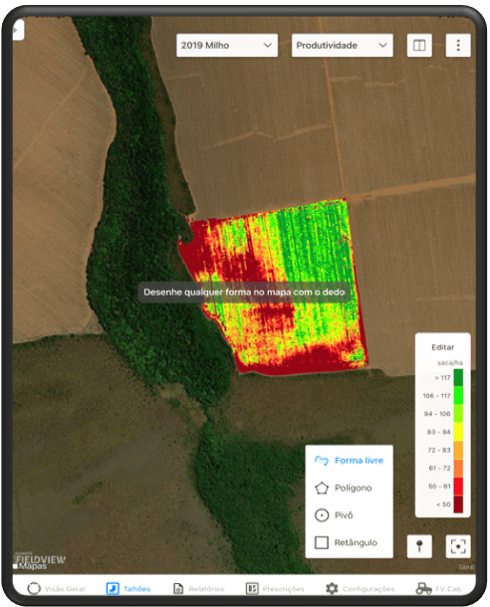The height and width of the screenshot is (607, 490).
Task: Open the Prescrições tab
Action: [275, 588]
